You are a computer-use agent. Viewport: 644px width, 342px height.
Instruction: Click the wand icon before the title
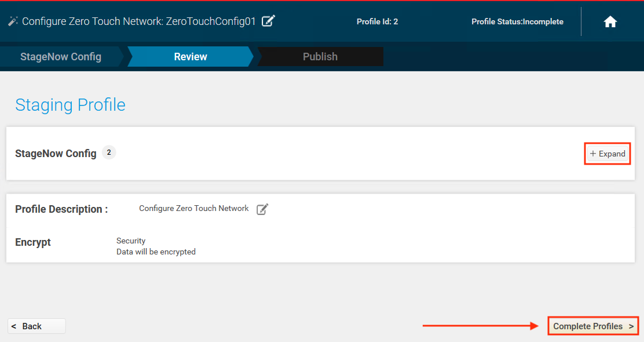pos(13,21)
